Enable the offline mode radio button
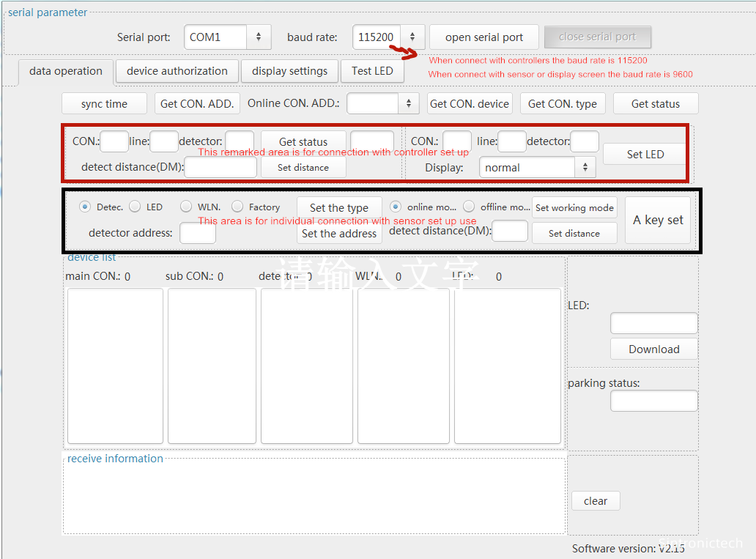Viewport: 756px width, 559px height. tap(469, 207)
